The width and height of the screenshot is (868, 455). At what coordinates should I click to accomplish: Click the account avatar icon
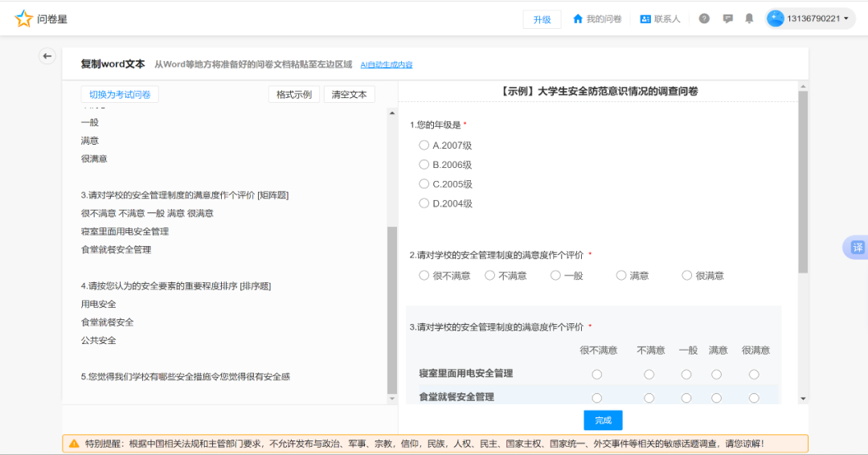click(x=775, y=18)
